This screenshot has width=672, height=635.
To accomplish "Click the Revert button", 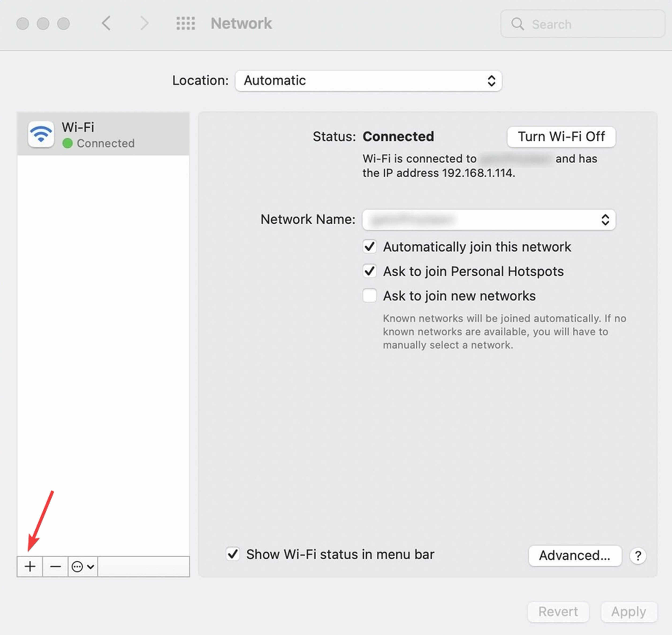I will click(x=558, y=611).
